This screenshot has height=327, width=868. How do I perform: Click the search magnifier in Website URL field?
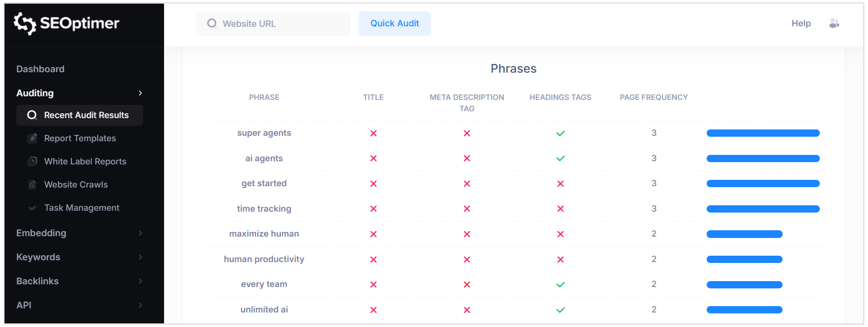tap(212, 23)
